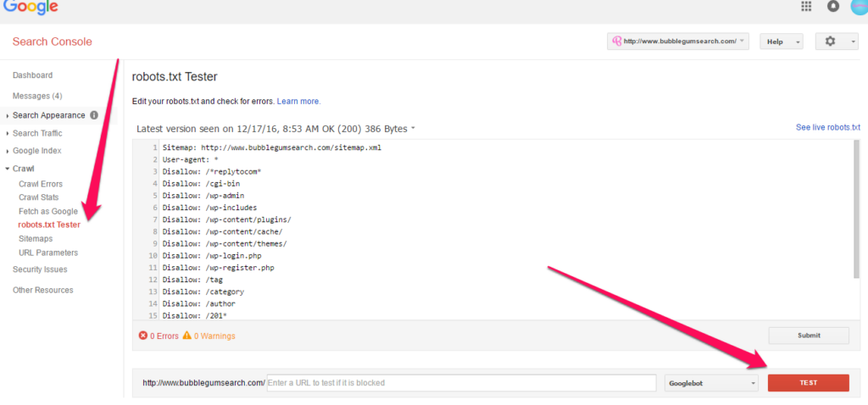Click the Disallow: /wp-content/themes/ line
Viewport: 868px width, 405px height.
click(225, 244)
